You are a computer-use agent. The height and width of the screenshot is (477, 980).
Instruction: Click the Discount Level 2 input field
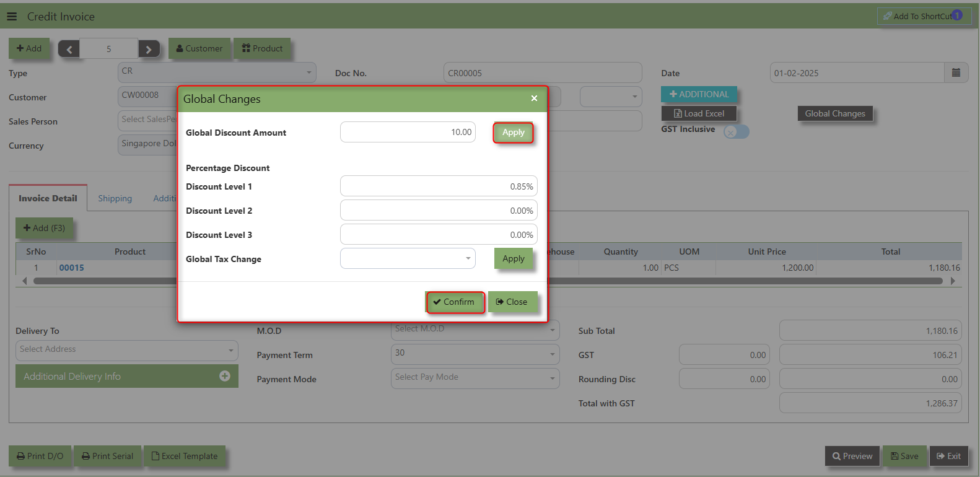(x=438, y=211)
